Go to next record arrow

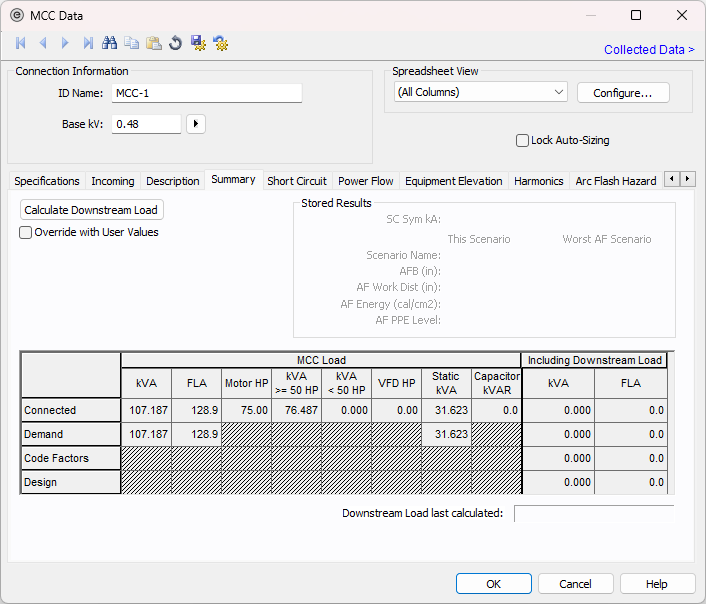65,43
